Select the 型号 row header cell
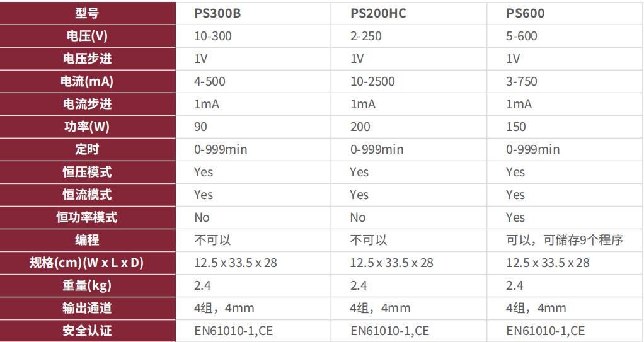 (87, 13)
